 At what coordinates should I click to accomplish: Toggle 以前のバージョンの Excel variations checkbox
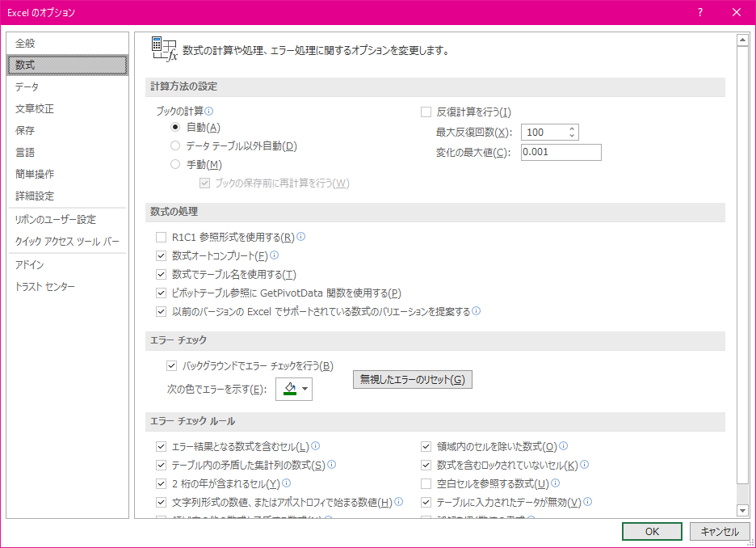161,312
